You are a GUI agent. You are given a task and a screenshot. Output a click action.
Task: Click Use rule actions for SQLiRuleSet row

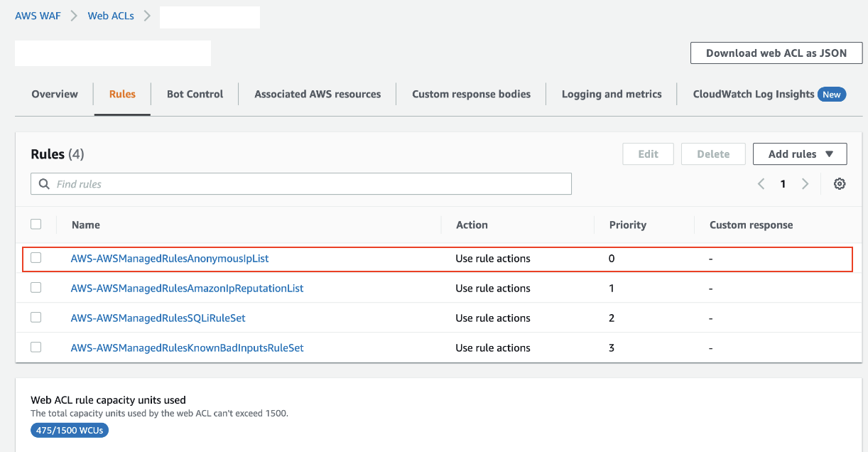493,318
